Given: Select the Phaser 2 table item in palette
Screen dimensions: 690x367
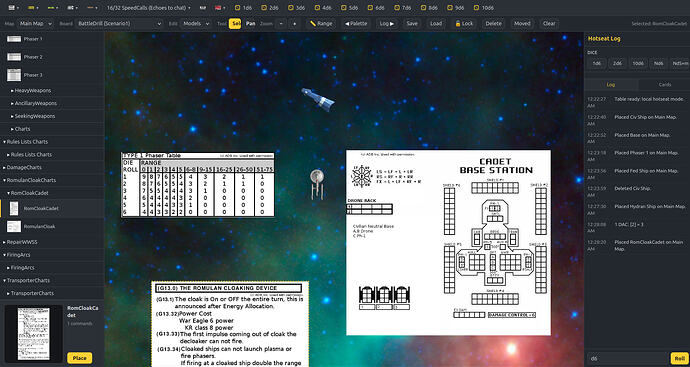Looking at the screenshot, I should point(52,57).
